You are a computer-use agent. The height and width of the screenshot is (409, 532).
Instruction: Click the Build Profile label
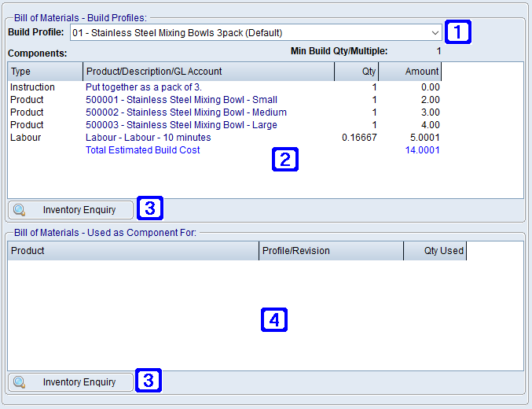36,32
